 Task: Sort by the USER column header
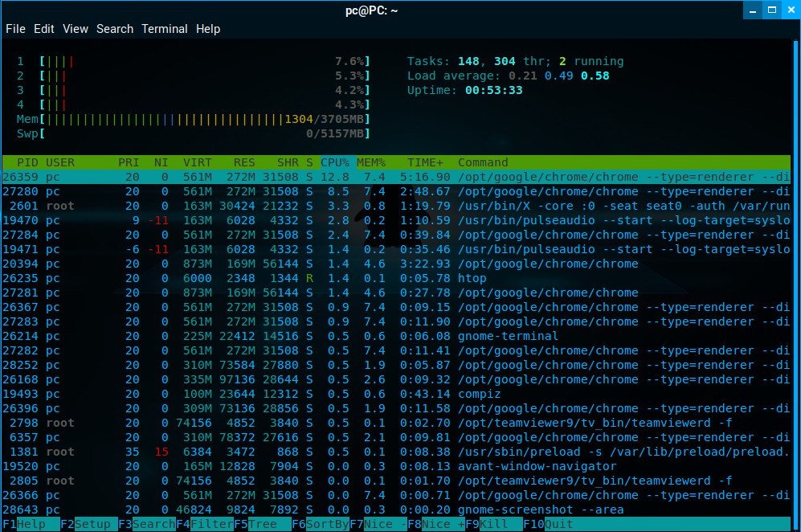[60, 162]
